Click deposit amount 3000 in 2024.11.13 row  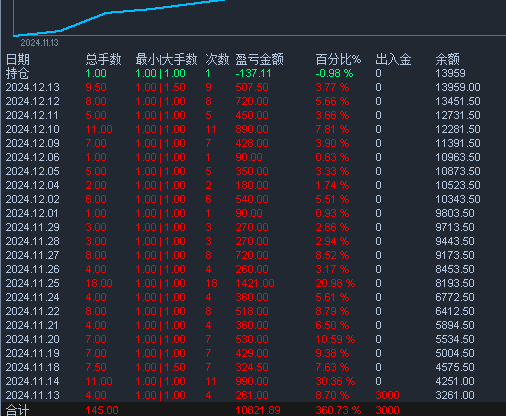pos(387,395)
